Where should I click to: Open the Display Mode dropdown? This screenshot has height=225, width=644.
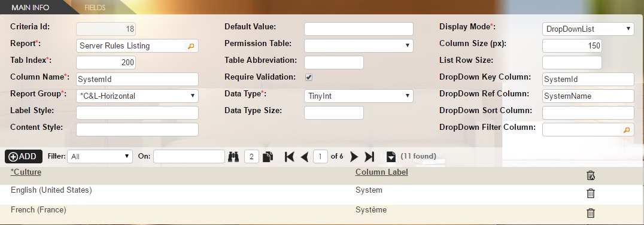(x=588, y=29)
